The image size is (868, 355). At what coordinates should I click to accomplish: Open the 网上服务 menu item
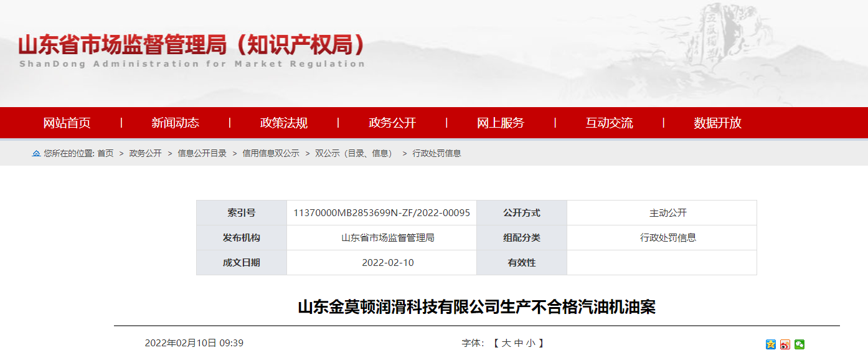click(501, 123)
